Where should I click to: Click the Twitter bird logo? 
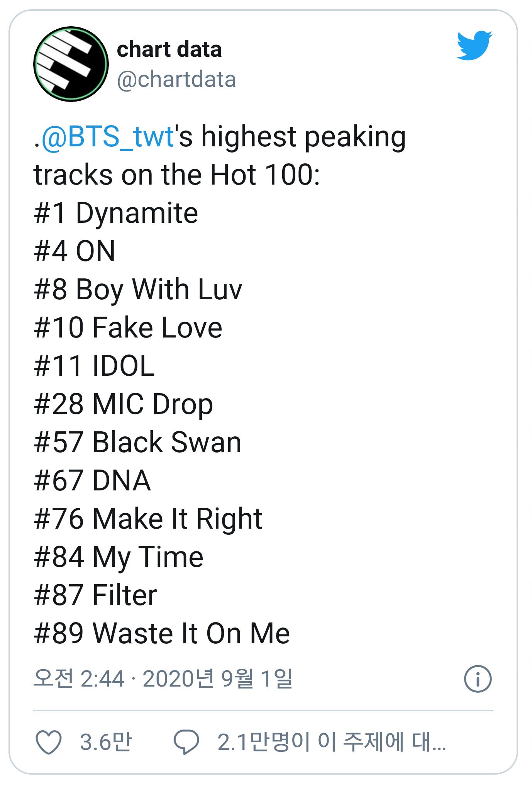point(474,46)
